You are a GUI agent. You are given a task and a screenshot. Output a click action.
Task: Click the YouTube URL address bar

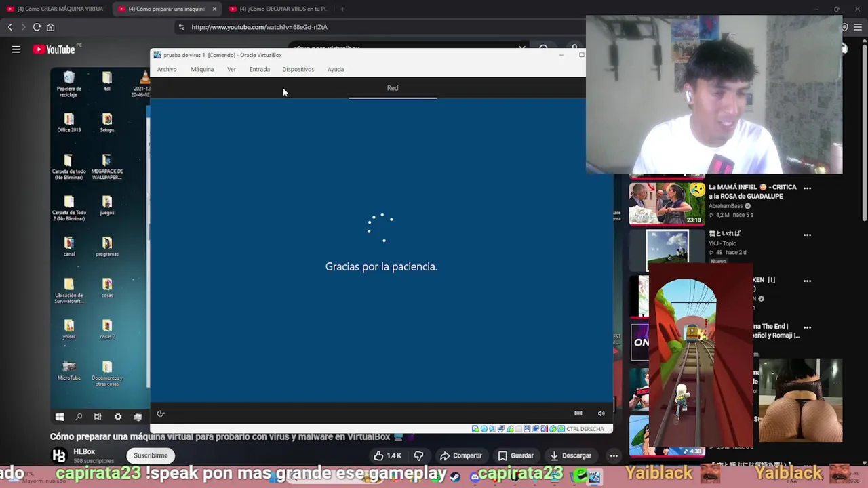380,27
